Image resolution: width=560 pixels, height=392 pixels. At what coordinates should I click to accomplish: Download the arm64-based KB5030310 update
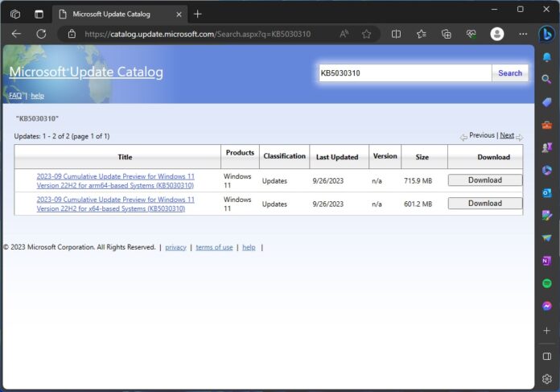485,180
